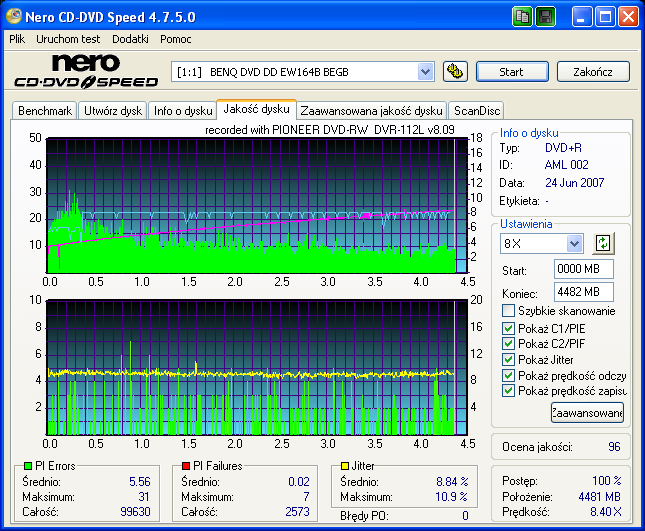Uncheck Pokaż Jitter checkbox

pos(508,359)
